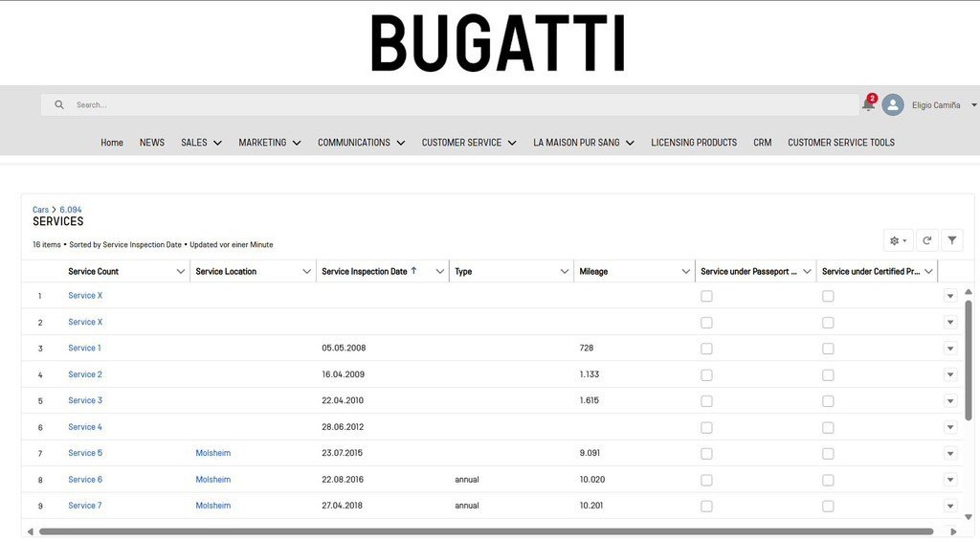
Task: Click the horizontal scroll left arrow
Action: click(30, 531)
